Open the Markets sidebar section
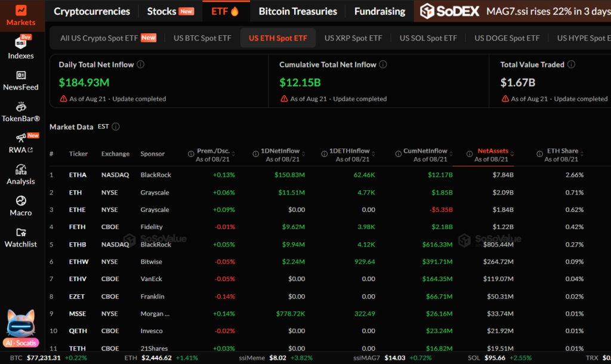Screen dimensions: 611x364 coord(21,16)
